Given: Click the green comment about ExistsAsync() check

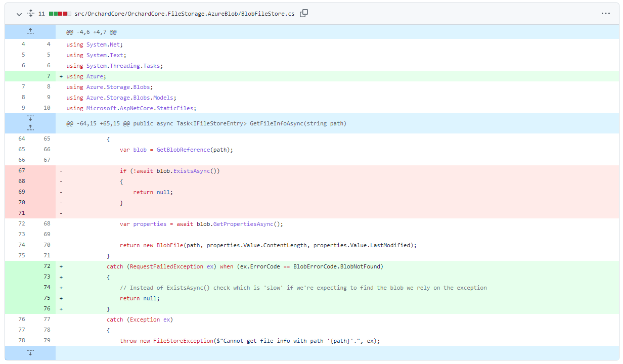Looking at the screenshot, I should [x=303, y=288].
